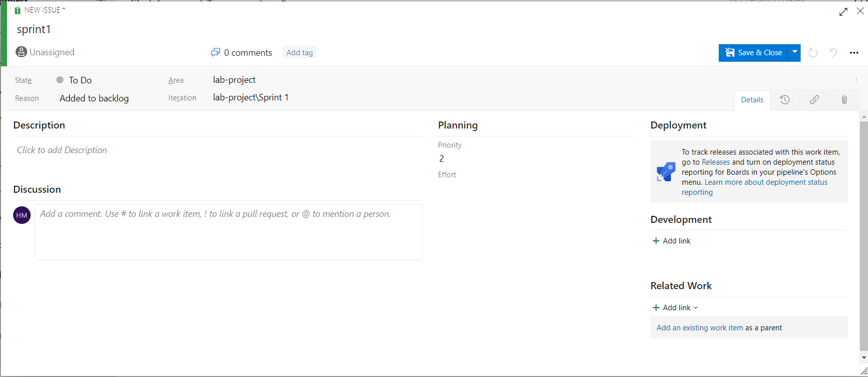Click the revert changes undo icon
Viewport: 868px width, 377px height.
pos(833,53)
